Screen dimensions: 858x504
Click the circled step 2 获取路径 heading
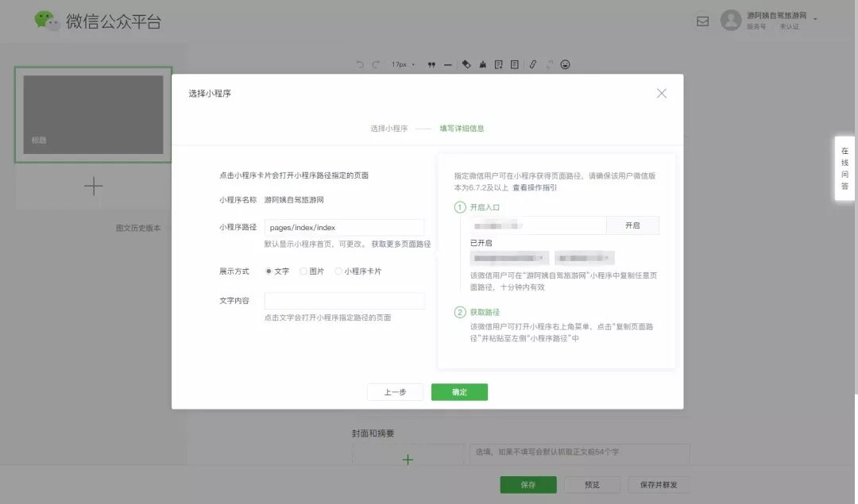coord(477,312)
